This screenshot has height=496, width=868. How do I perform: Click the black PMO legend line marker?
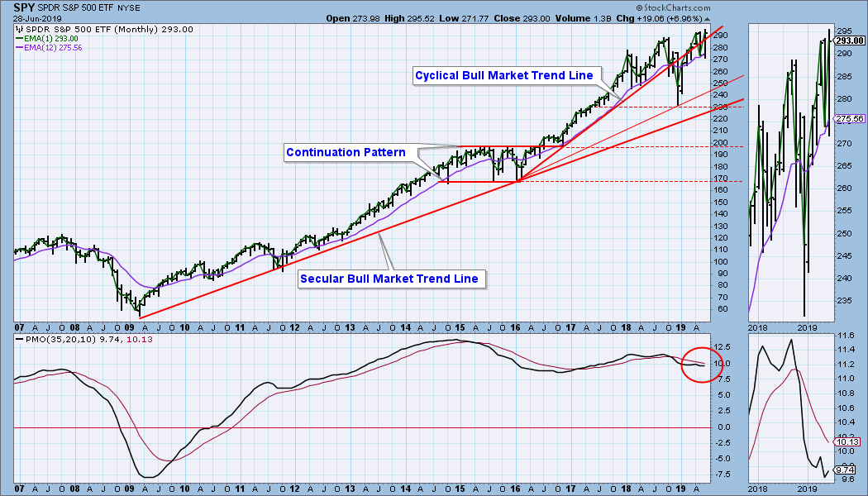click(x=19, y=339)
